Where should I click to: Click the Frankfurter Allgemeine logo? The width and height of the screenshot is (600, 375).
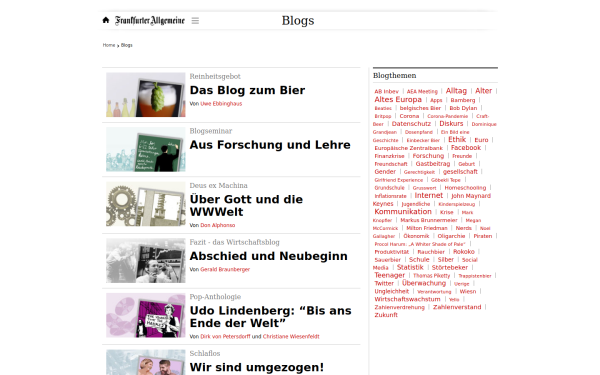pyautogui.click(x=150, y=20)
